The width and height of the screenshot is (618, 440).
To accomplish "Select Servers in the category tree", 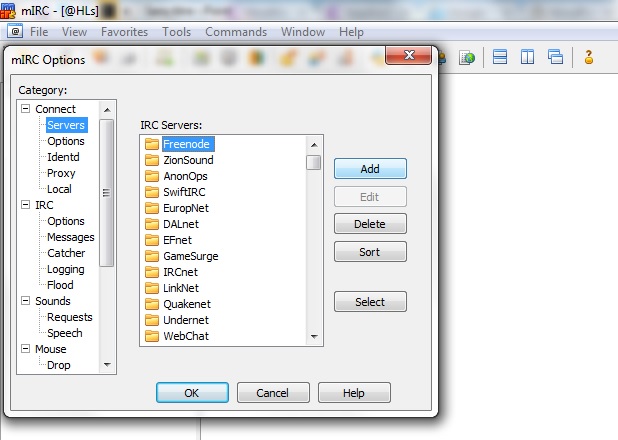I will tap(66, 125).
